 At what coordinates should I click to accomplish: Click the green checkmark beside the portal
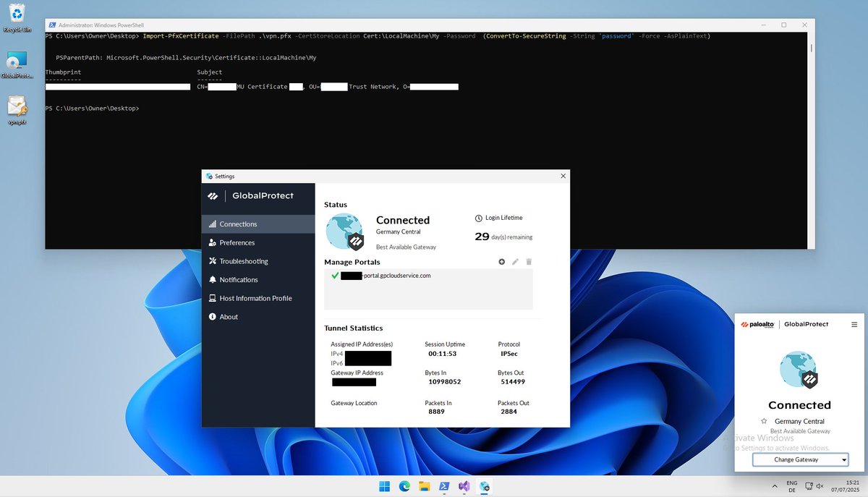[x=335, y=276]
